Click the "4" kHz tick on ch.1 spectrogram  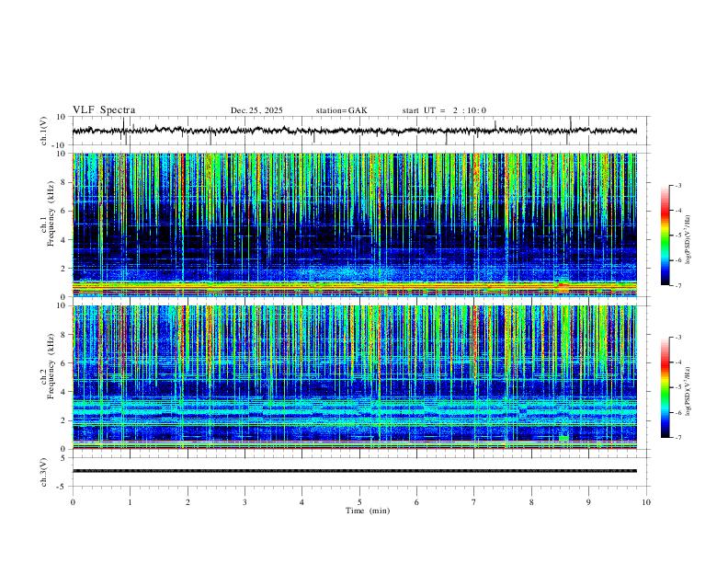click(x=64, y=240)
